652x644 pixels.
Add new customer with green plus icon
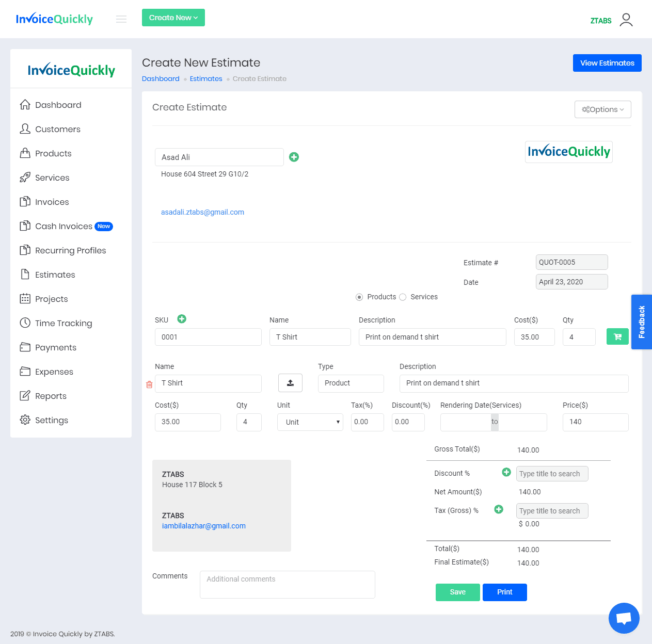tap(294, 157)
